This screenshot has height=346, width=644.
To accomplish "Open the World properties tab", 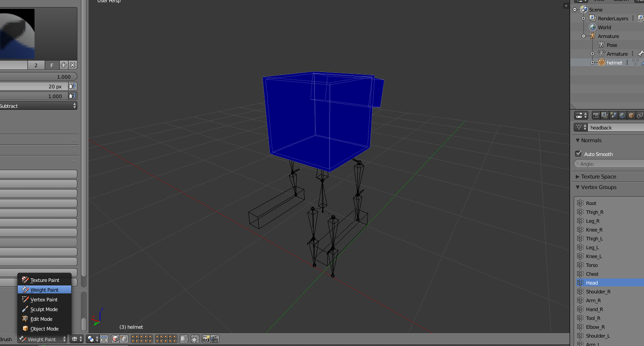I will pyautogui.click(x=622, y=115).
